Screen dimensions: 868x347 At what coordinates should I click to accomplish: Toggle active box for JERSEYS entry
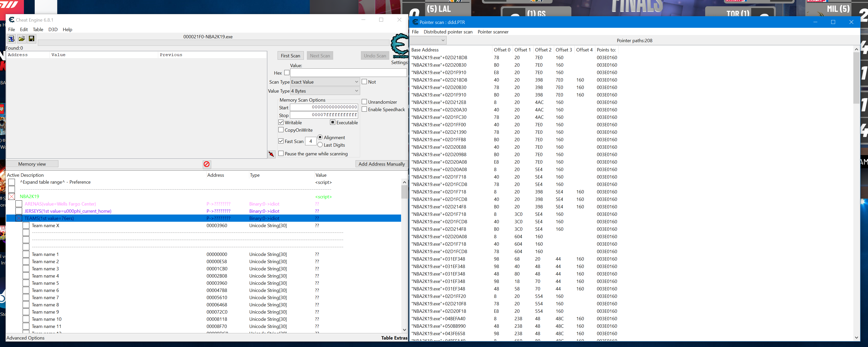click(x=19, y=211)
